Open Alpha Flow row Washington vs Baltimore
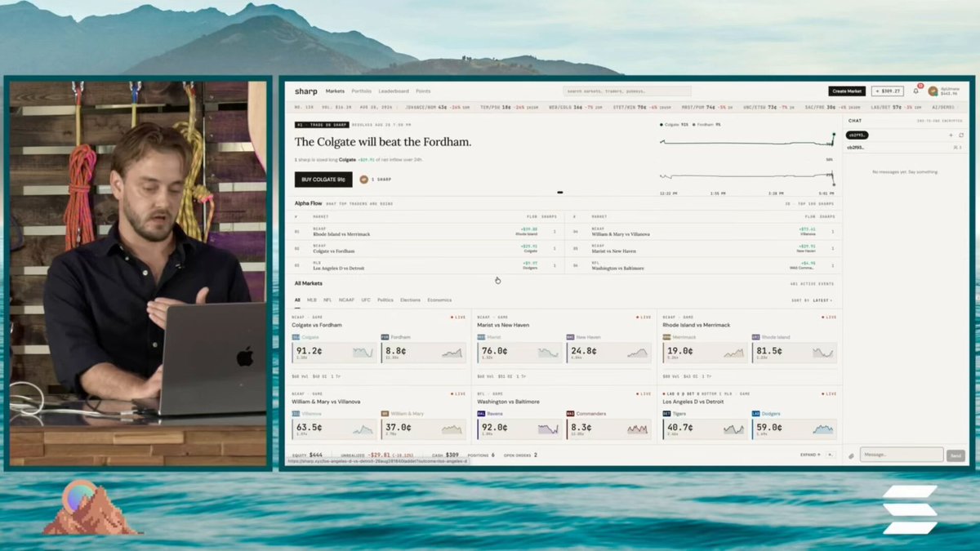Screen dimensions: 980x551 [704, 265]
